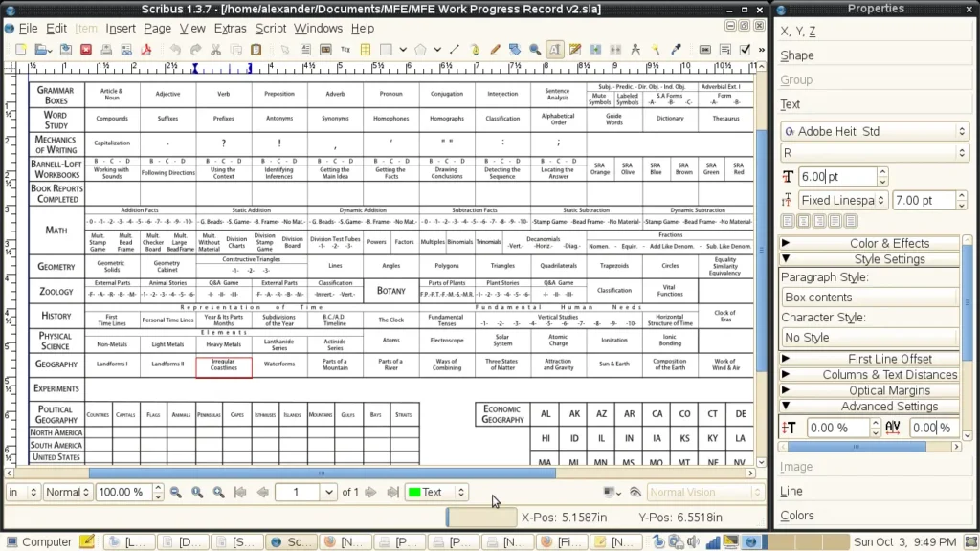This screenshot has height=551, width=980.
Task: Open the Script menu
Action: (x=270, y=28)
